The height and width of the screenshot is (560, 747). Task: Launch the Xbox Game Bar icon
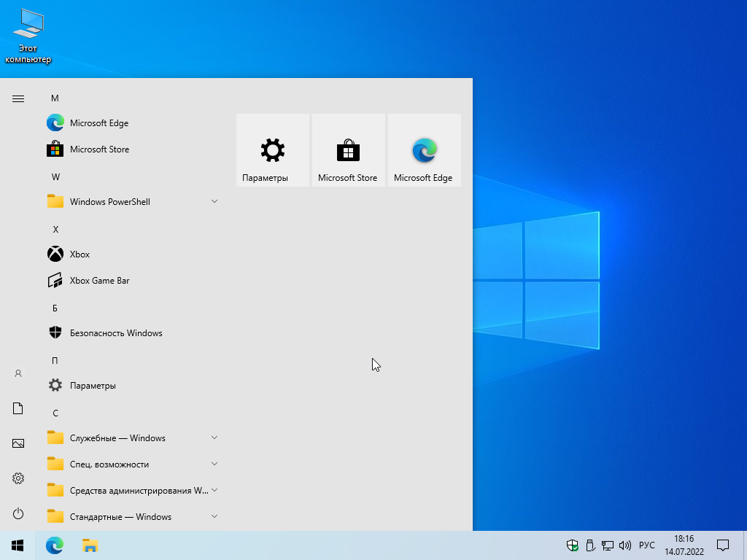(x=55, y=280)
